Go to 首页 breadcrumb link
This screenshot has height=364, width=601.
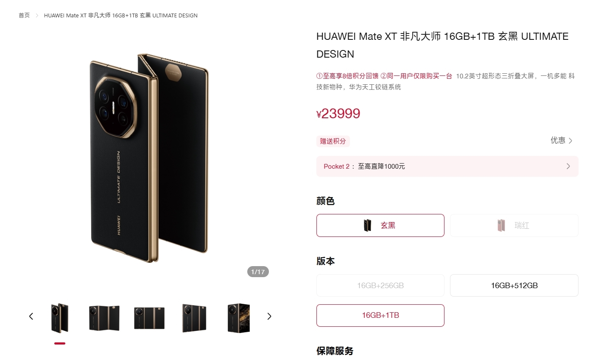click(x=24, y=15)
